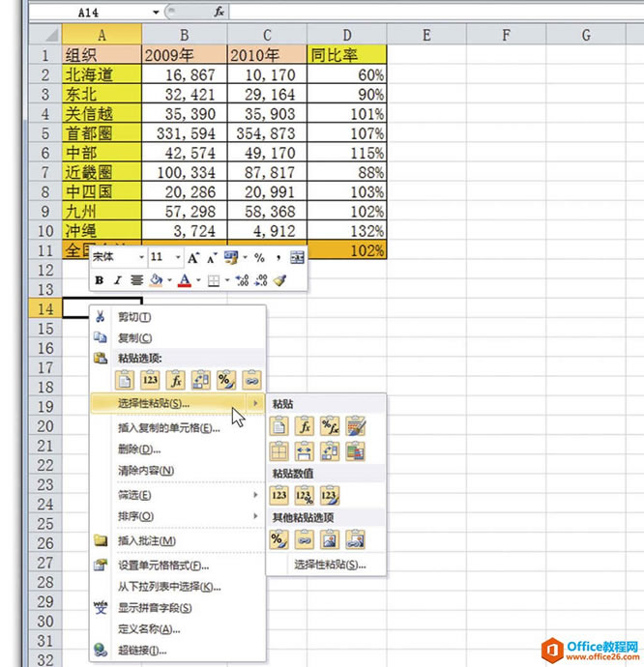The height and width of the screenshot is (667, 644).
Task: Expand the 筛选(E) submenu arrow
Action: click(x=255, y=495)
